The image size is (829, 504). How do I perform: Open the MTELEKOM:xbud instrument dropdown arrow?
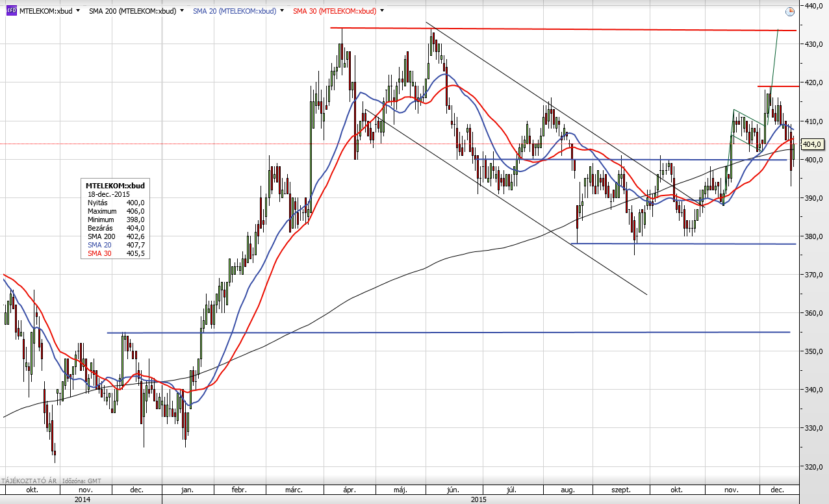pos(78,11)
